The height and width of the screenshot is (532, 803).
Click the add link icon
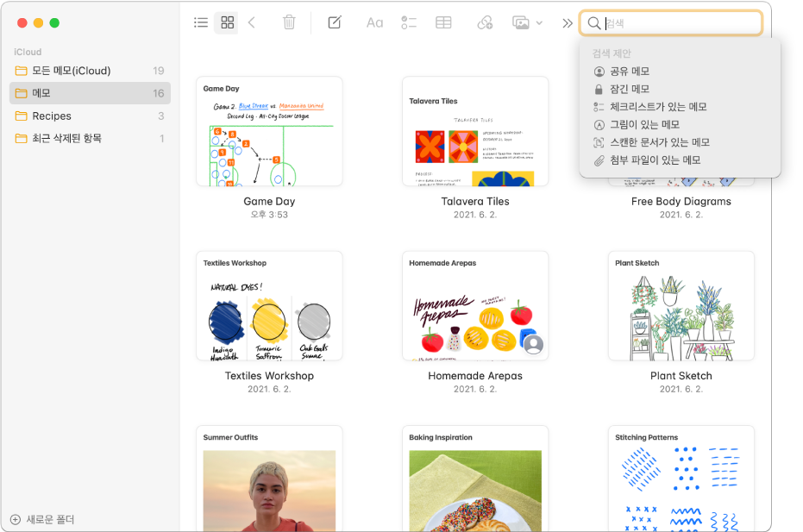pyautogui.click(x=485, y=22)
